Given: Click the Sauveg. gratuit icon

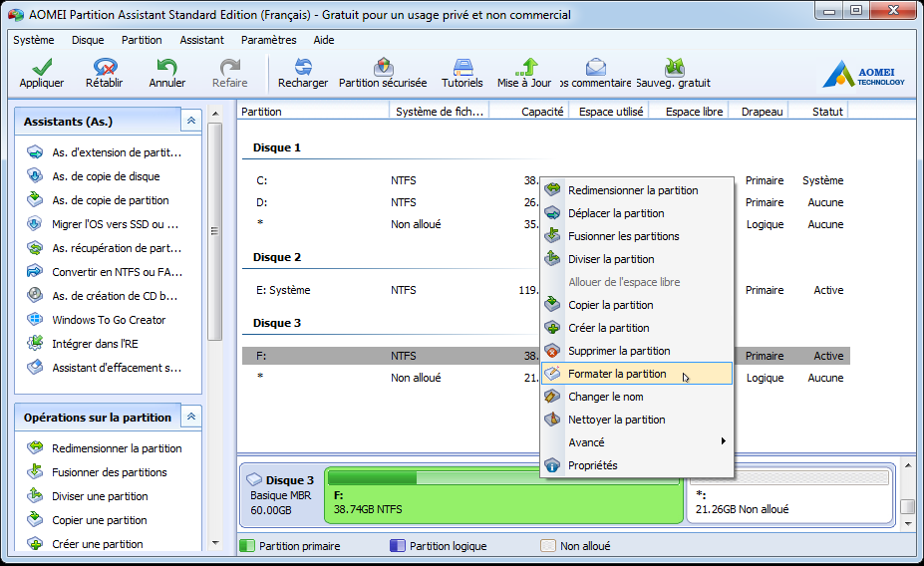Looking at the screenshot, I should 674,67.
